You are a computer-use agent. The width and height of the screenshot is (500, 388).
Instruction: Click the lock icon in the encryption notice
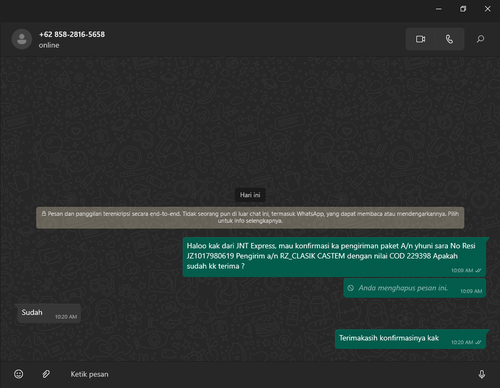tap(44, 214)
